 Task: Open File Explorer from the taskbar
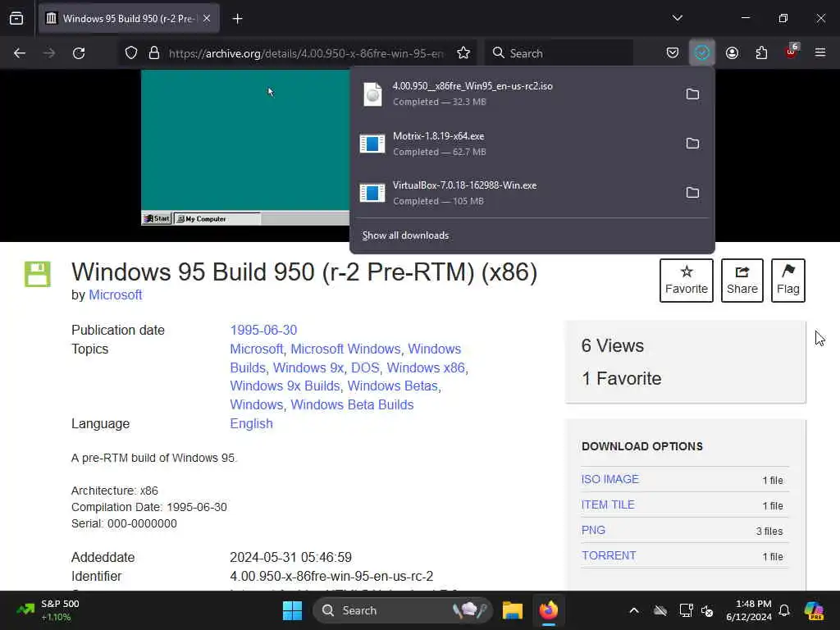pyautogui.click(x=513, y=610)
